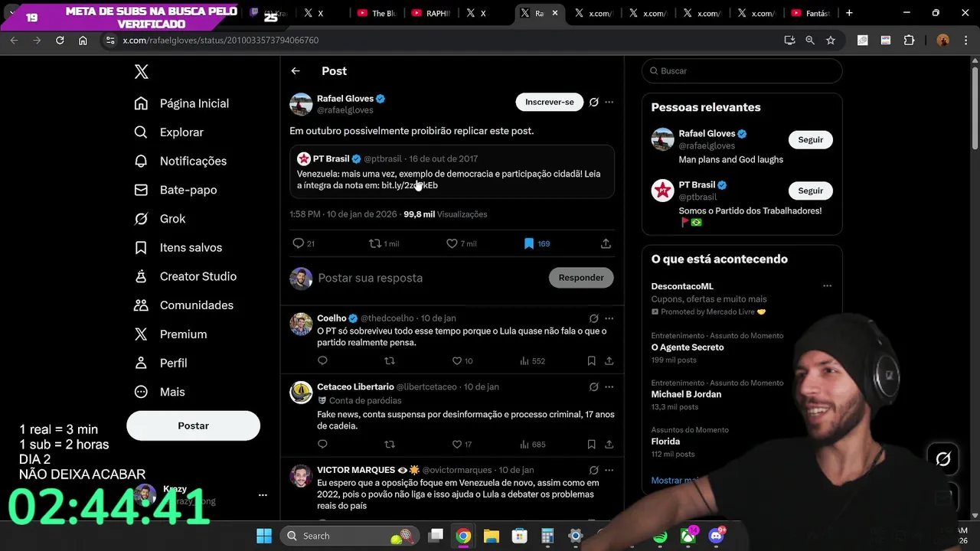Like Coelho's reply with 10 likes
Viewport: 980px width, 551px height.
coord(456,360)
